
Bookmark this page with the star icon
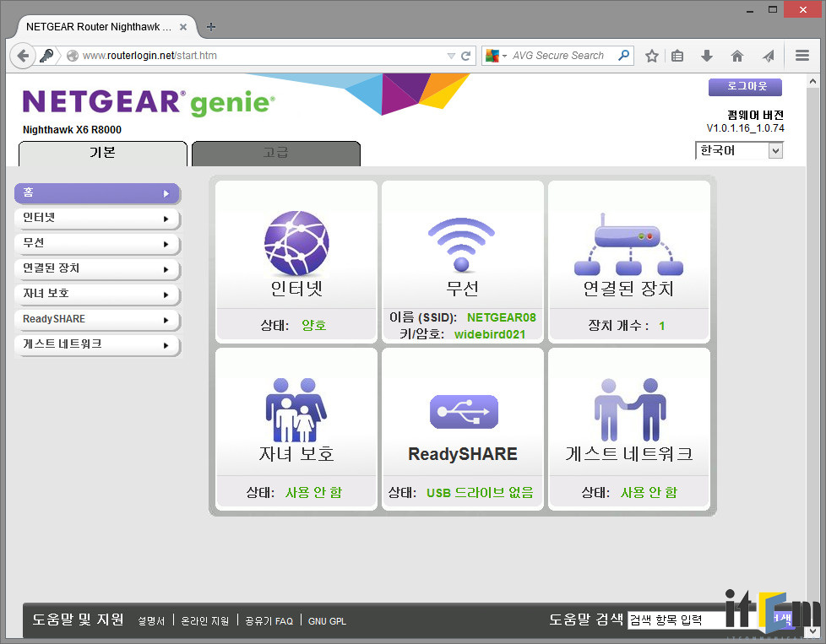coord(652,56)
